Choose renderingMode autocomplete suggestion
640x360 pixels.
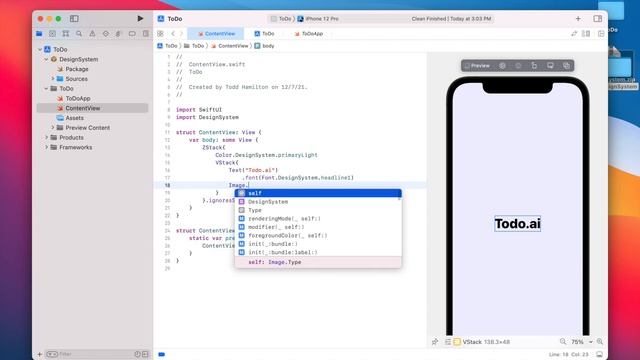[x=318, y=218]
